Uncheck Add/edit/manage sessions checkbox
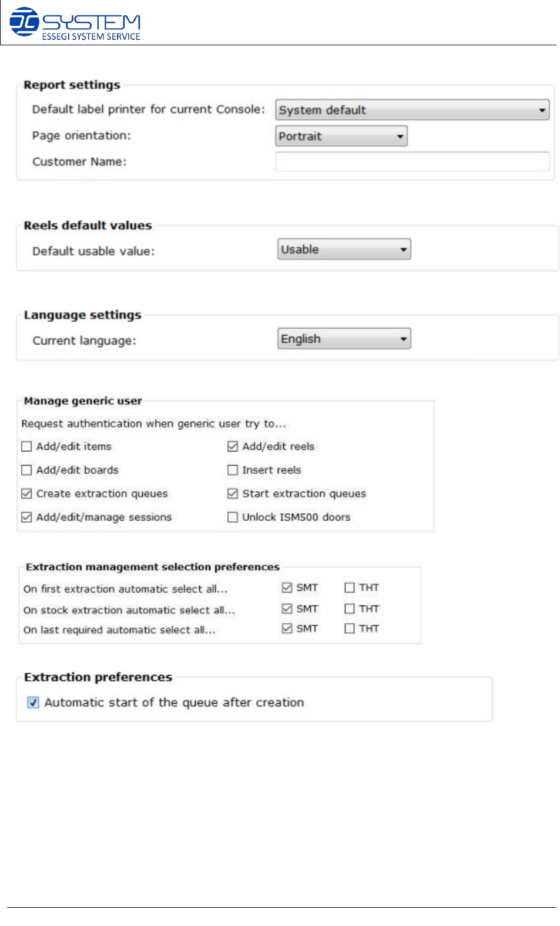This screenshot has height=926, width=560. tap(26, 517)
